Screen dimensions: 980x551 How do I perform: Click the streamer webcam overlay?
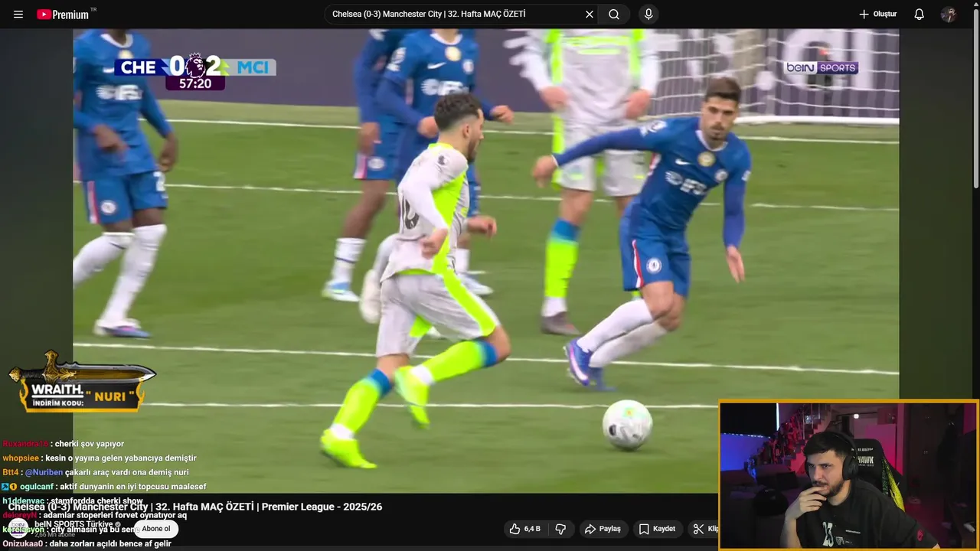coord(849,475)
